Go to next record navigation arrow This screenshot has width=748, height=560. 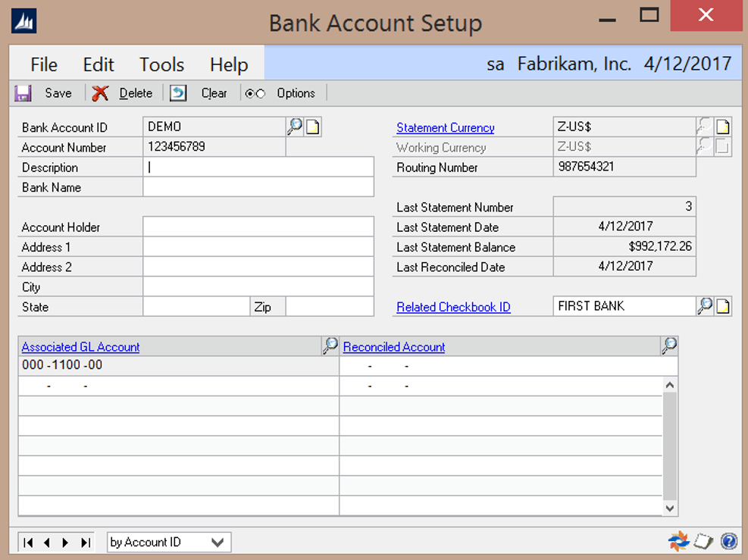[65, 542]
